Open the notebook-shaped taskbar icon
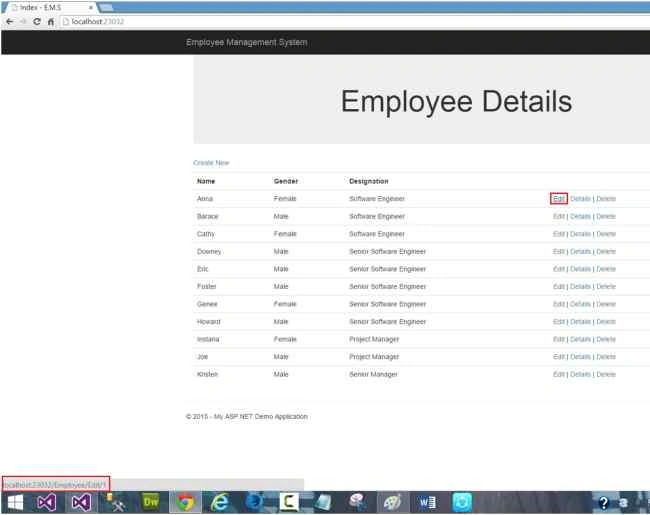 coord(323,502)
